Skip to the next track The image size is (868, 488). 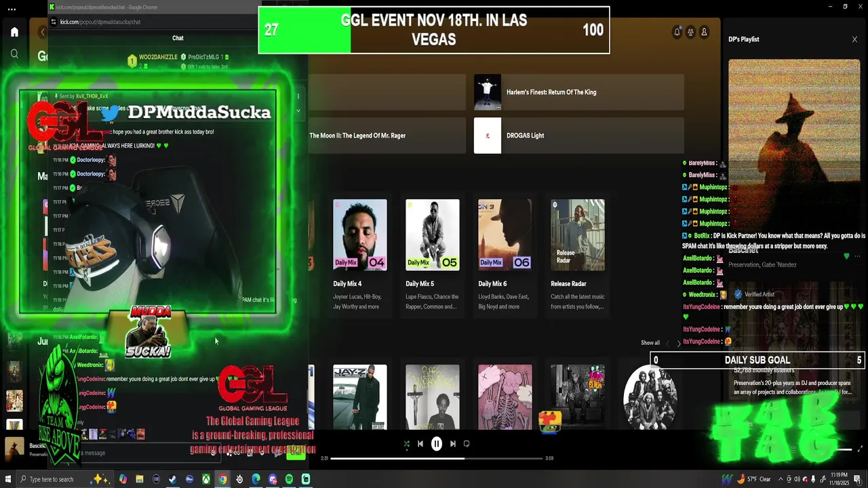click(453, 444)
